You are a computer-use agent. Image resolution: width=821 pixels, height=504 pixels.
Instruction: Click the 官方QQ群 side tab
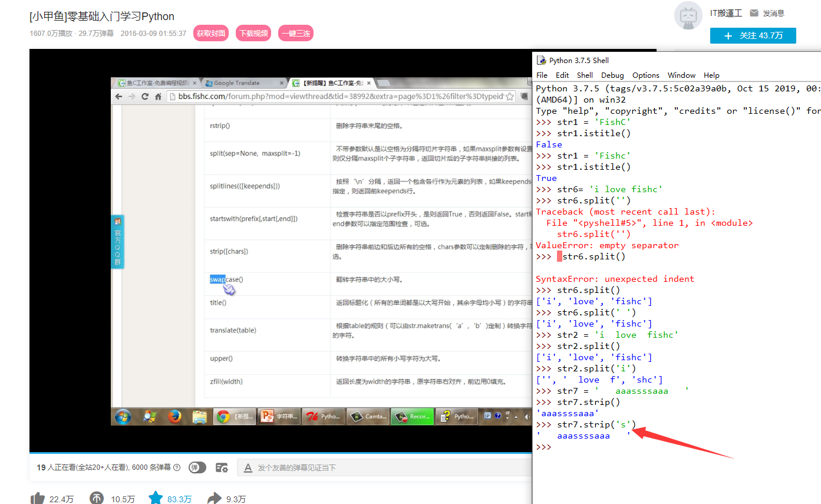pyautogui.click(x=117, y=242)
